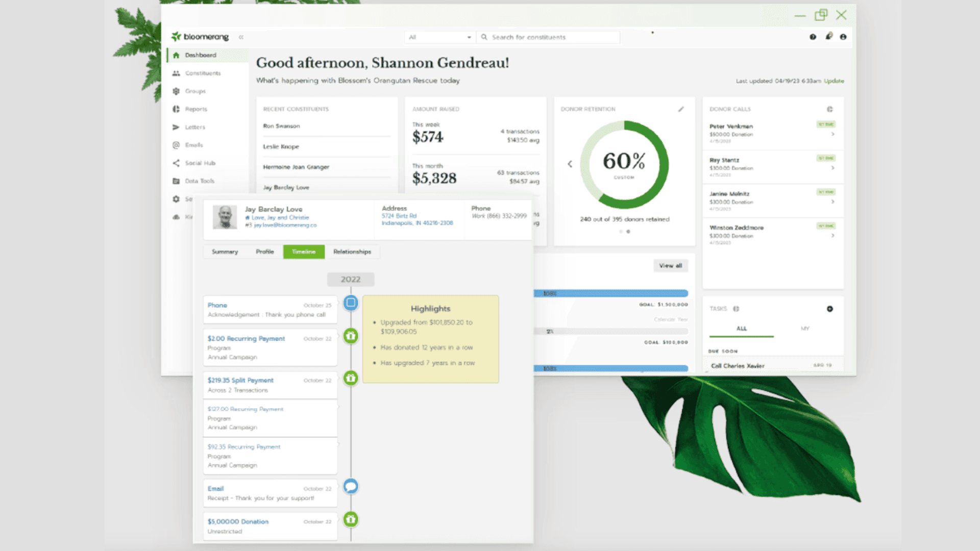Open Tasks settings gear icon
The image size is (980, 551).
click(x=736, y=309)
